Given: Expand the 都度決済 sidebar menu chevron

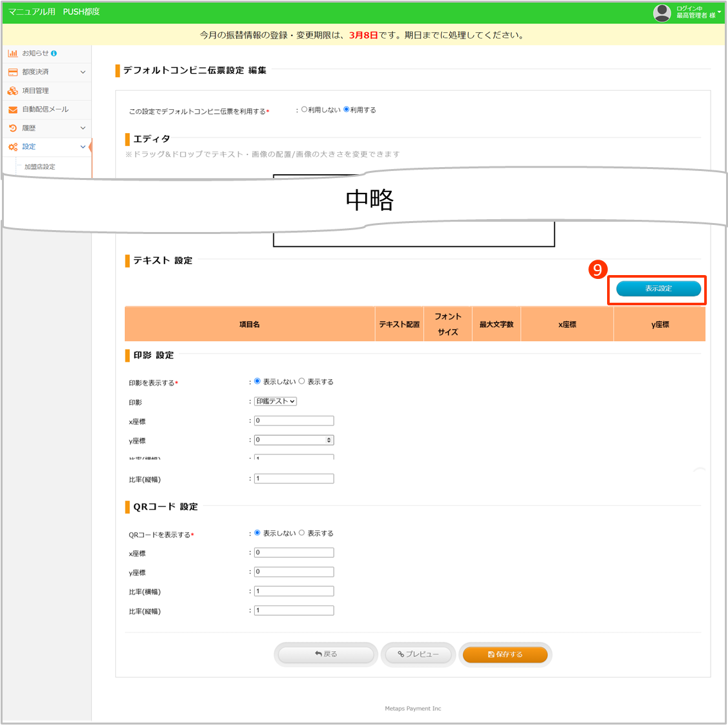Looking at the screenshot, I should point(83,72).
